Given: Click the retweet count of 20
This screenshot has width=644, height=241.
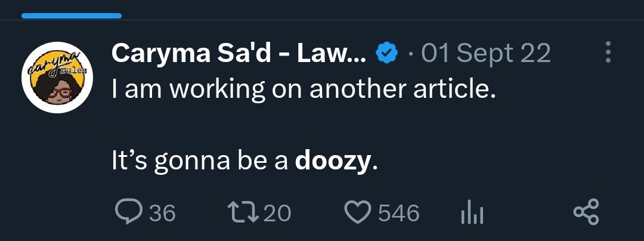Looking at the screenshot, I should [277, 213].
